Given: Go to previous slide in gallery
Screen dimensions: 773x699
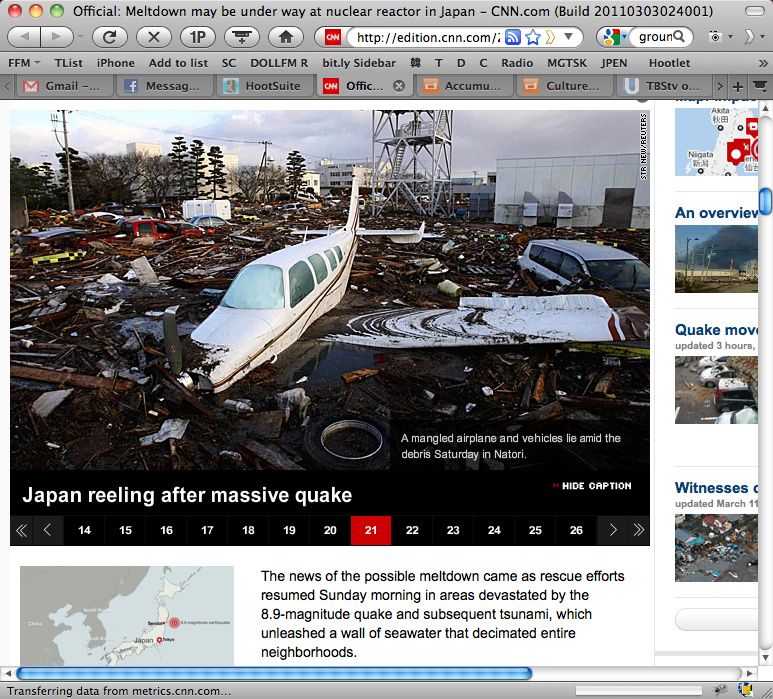Looking at the screenshot, I should (x=47, y=531).
